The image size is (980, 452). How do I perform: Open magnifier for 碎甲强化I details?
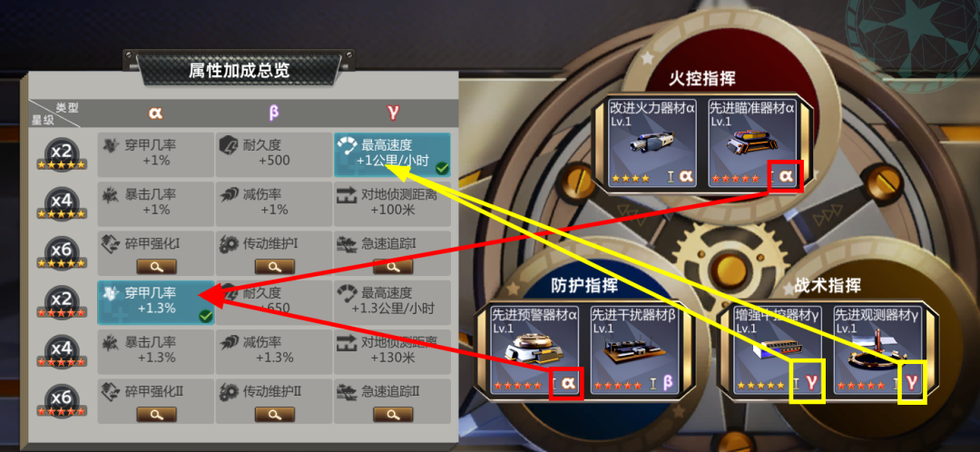(x=156, y=266)
